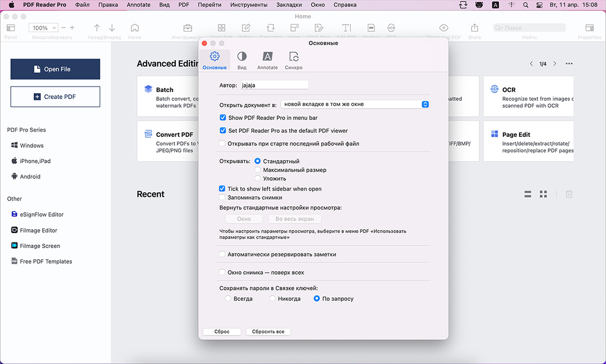The height and width of the screenshot is (364, 606).
Task: Click the zoom out minus icon
Action: click(64, 28)
